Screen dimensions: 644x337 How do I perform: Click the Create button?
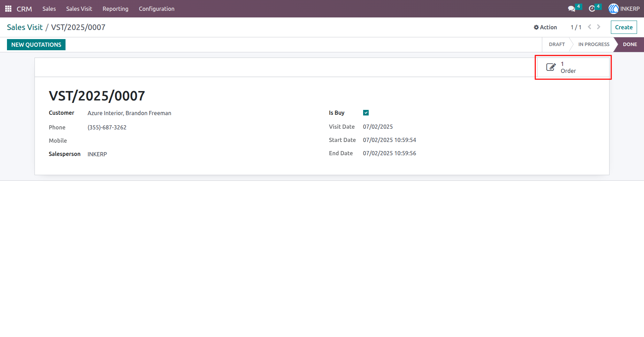(624, 27)
